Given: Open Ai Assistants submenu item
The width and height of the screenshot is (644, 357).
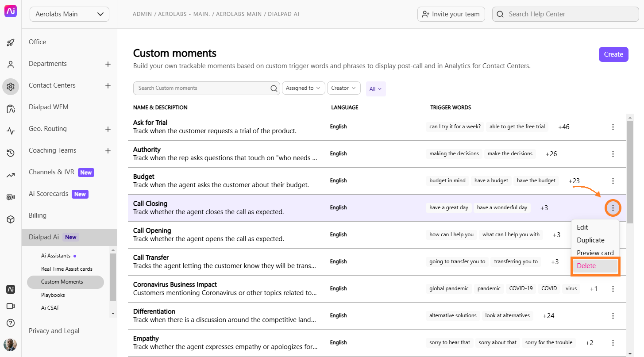Looking at the screenshot, I should (56, 256).
